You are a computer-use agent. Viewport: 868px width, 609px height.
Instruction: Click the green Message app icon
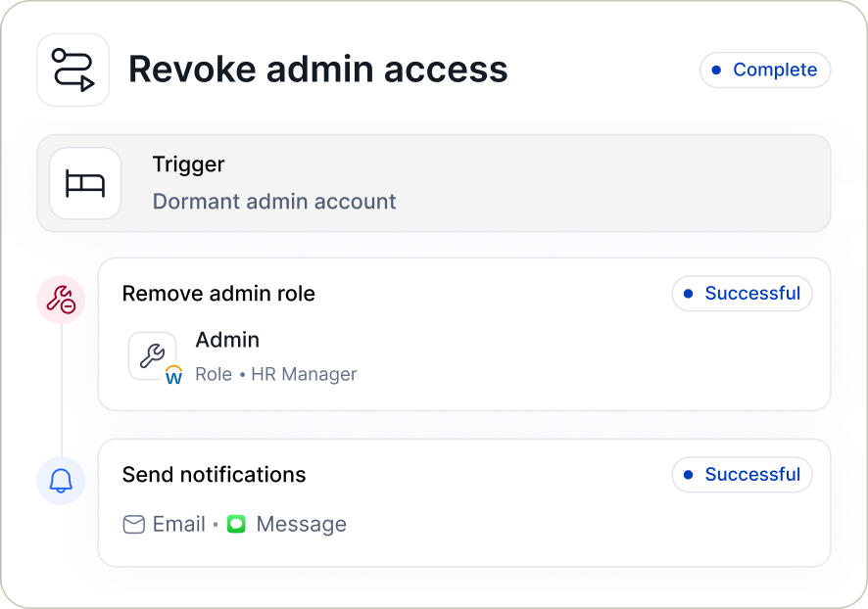coord(236,524)
